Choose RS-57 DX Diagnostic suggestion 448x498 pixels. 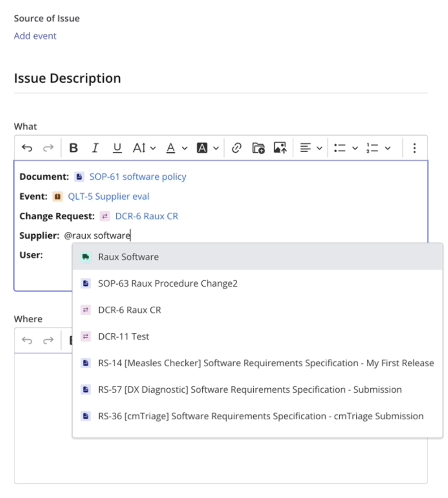tap(250, 390)
